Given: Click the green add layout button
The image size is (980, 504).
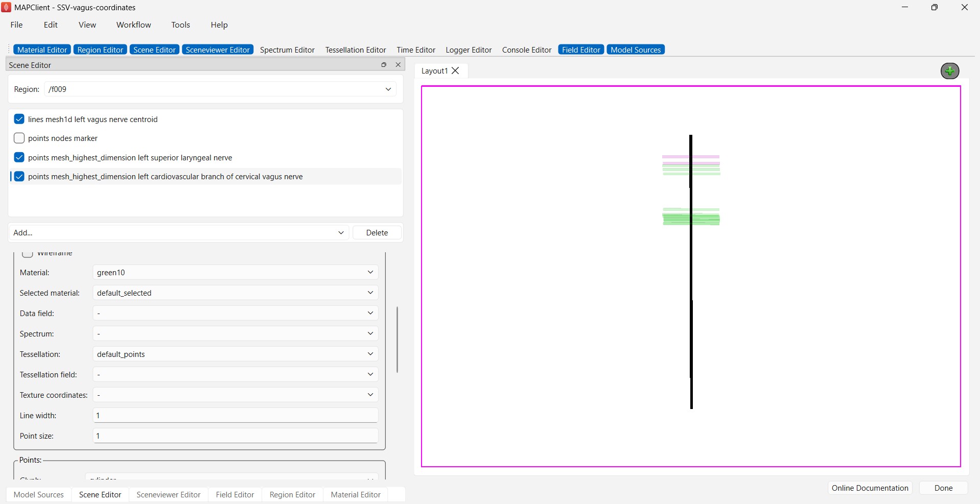Looking at the screenshot, I should pos(950,71).
